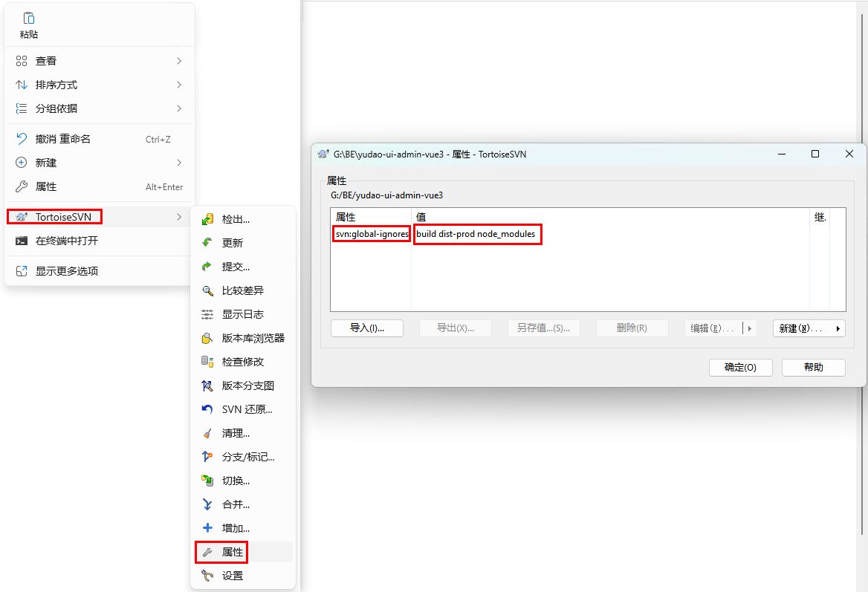Image resolution: width=868 pixels, height=592 pixels.
Task: Click the blue SVN 还原 revert icon
Action: (207, 409)
